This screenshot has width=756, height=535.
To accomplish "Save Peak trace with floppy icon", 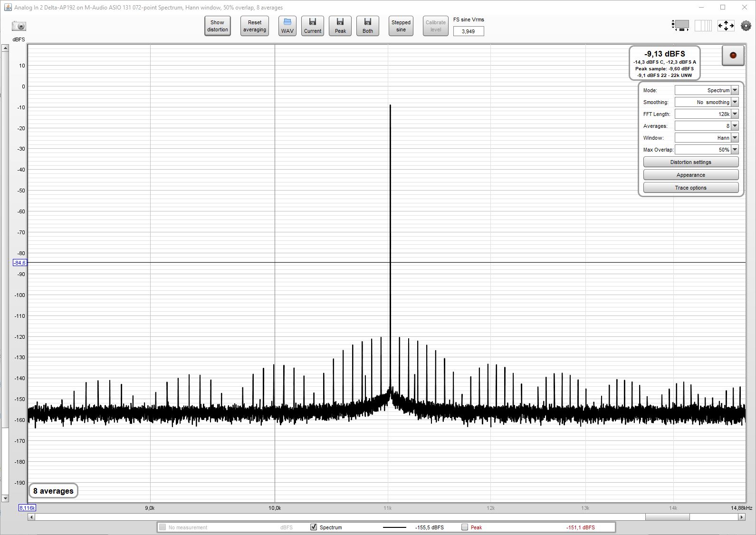I will click(340, 26).
